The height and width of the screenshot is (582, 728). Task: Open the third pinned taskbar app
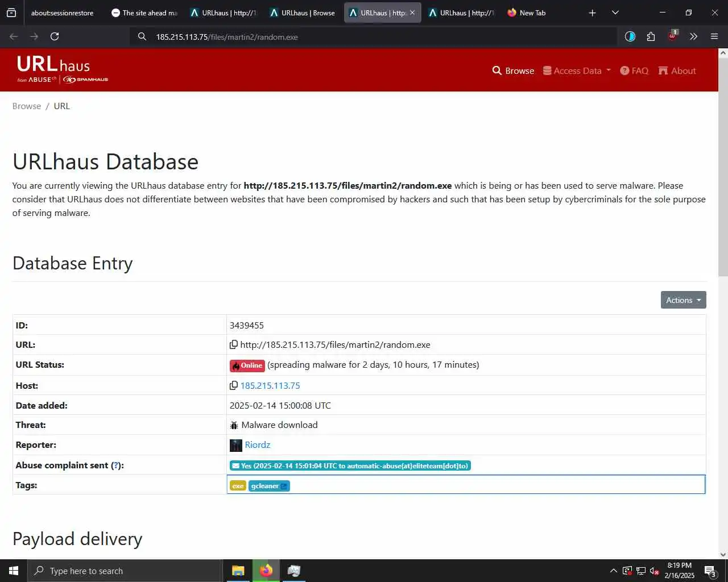click(293, 571)
